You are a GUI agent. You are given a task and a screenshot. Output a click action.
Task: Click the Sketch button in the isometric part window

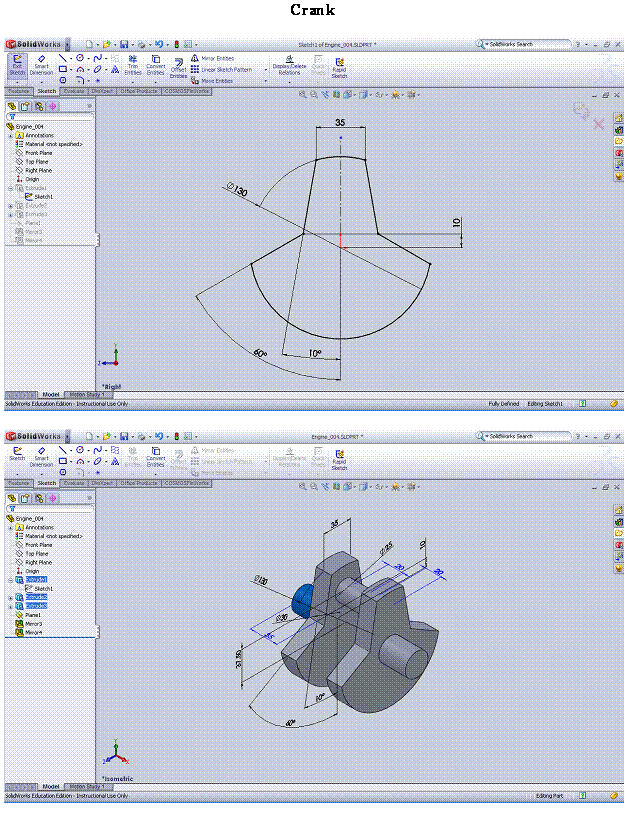[x=17, y=453]
